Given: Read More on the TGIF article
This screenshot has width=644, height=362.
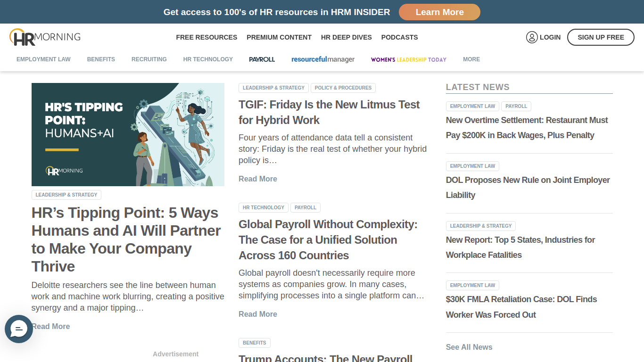Looking at the screenshot, I should tap(258, 179).
